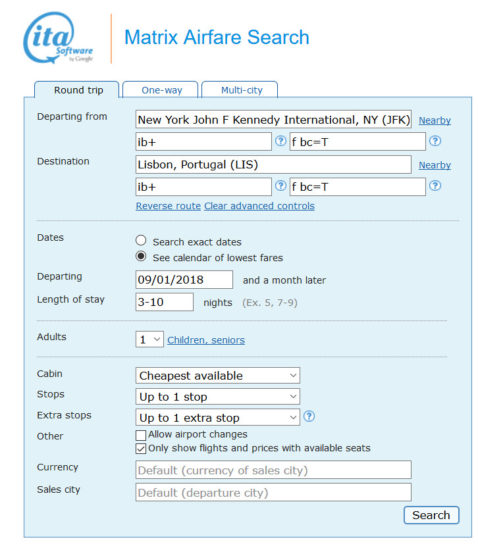Click the ITA Software logo

[58, 38]
